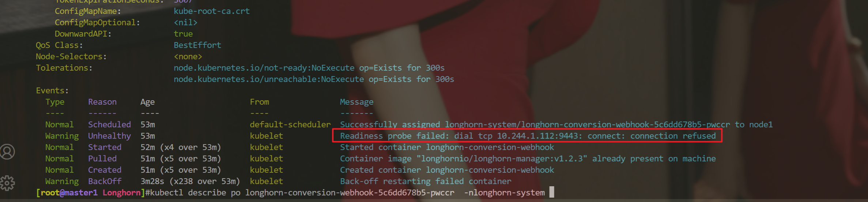Screen dimensions: 868x202
Task: Click the kube-root-ca.crt ConfigMapName value
Action: coord(212,11)
